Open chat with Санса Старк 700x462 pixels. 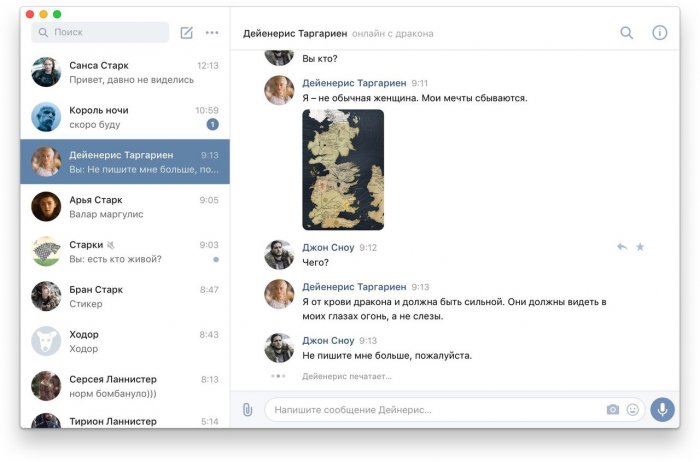pyautogui.click(x=125, y=72)
